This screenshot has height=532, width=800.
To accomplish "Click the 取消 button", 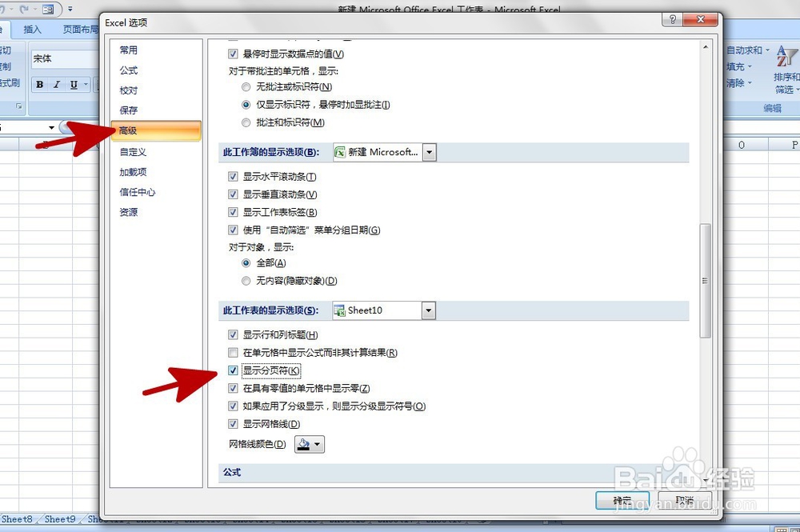I will click(x=685, y=500).
